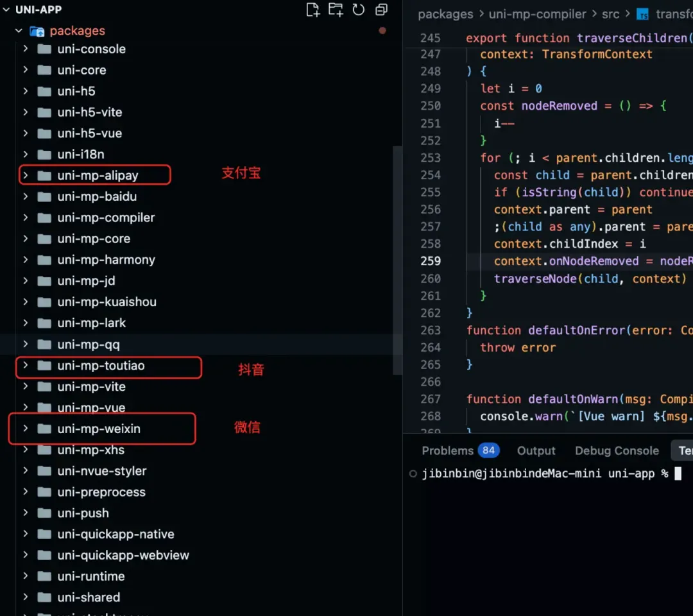Click the 'let i = 0' code line

(511, 89)
